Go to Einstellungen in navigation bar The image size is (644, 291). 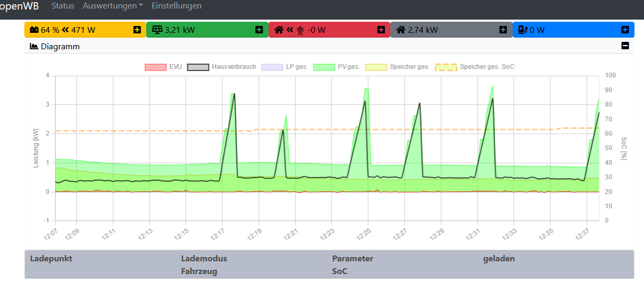click(176, 6)
